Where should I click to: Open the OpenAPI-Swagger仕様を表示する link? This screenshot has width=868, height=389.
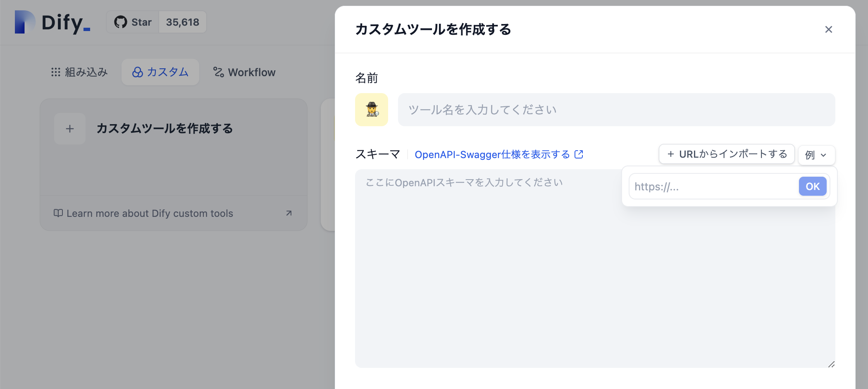pos(492,154)
